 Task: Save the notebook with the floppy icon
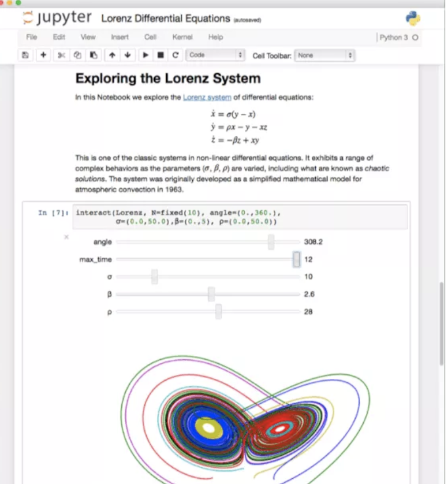coord(25,55)
